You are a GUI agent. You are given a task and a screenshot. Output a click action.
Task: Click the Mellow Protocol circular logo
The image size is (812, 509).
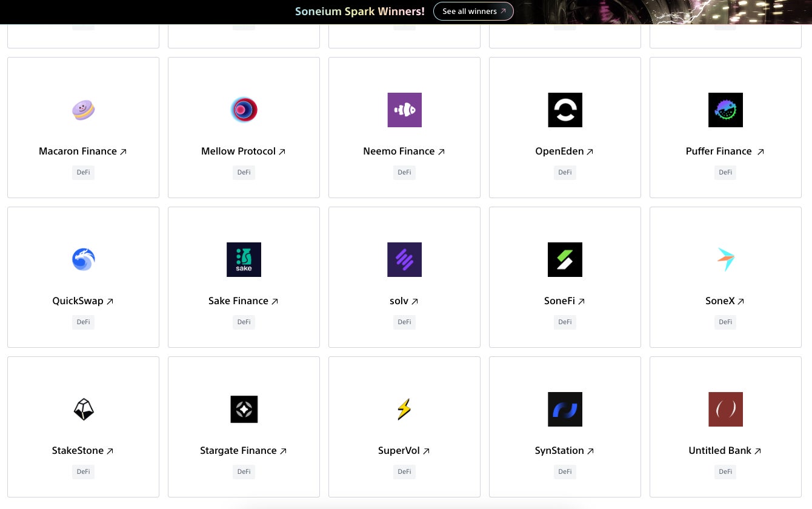244,110
